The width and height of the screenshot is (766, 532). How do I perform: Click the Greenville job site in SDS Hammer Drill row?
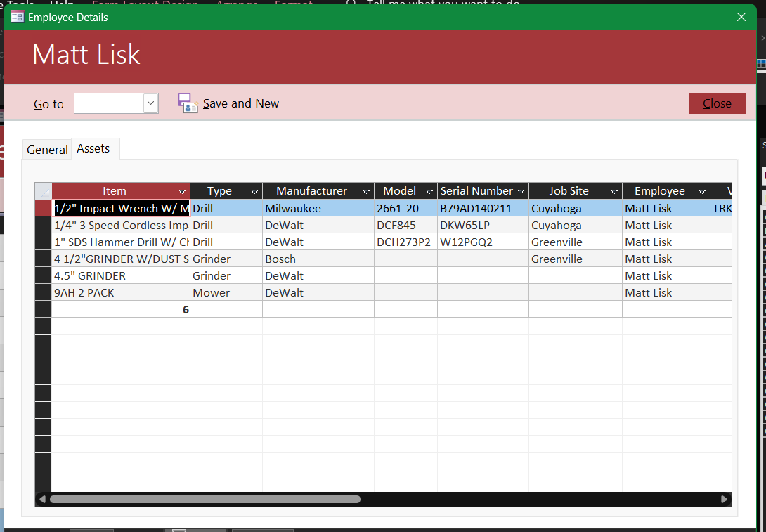(576, 242)
